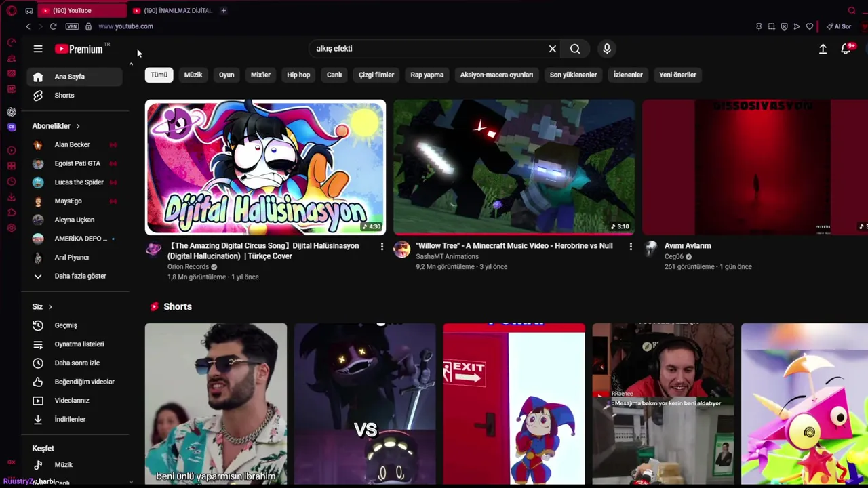Open Geçmiş history in the sidebar
Viewport: 868px width, 488px height.
coord(75,325)
